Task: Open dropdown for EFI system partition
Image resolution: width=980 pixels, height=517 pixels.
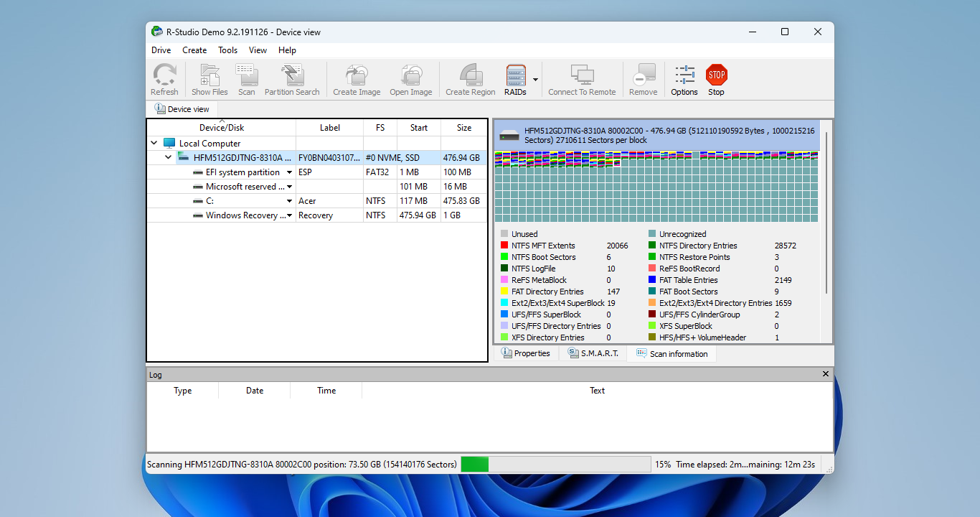Action: pyautogui.click(x=290, y=172)
